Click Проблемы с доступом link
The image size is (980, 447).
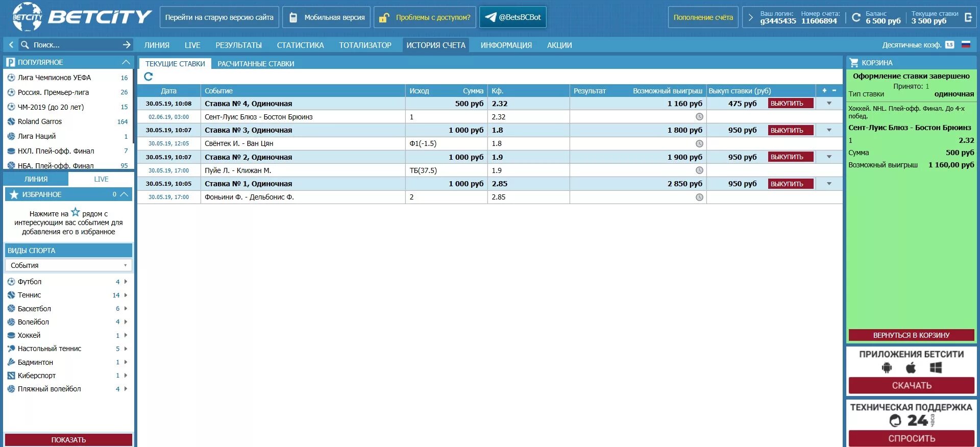[x=425, y=17]
